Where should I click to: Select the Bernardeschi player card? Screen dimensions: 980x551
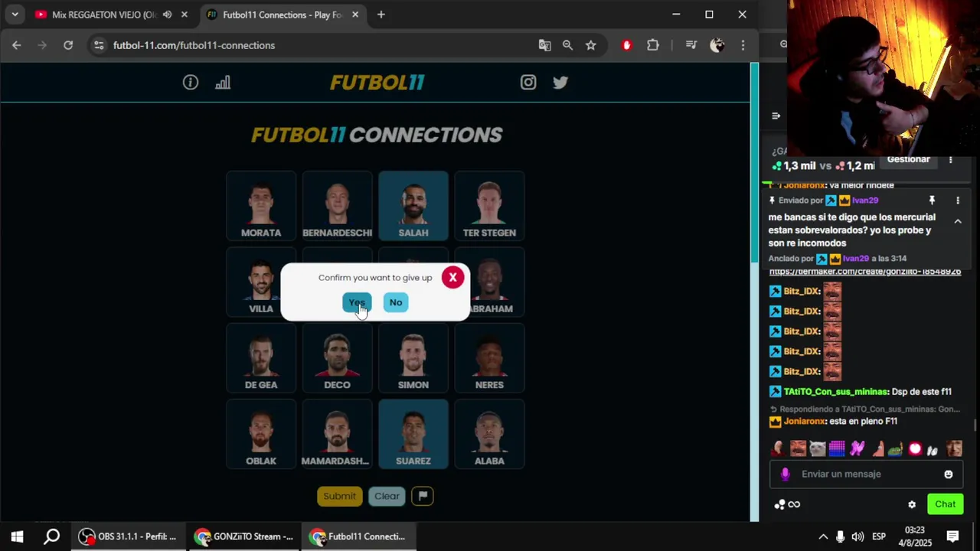[337, 206]
